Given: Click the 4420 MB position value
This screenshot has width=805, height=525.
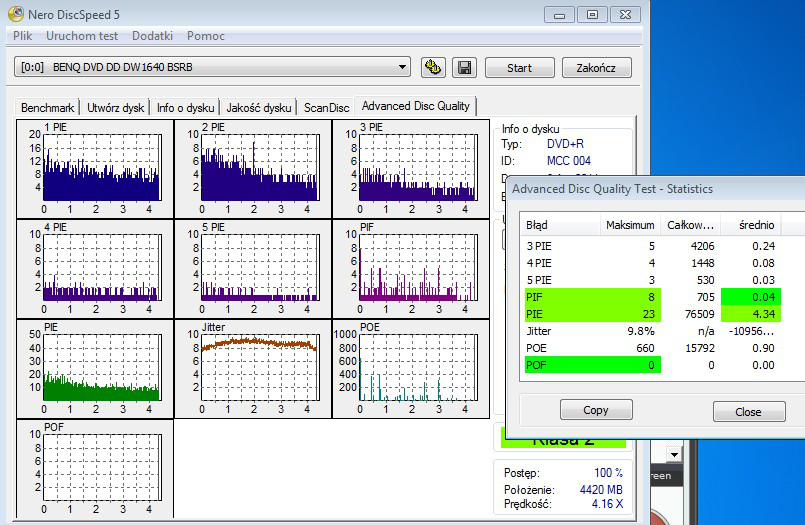Looking at the screenshot, I should (x=601, y=490).
